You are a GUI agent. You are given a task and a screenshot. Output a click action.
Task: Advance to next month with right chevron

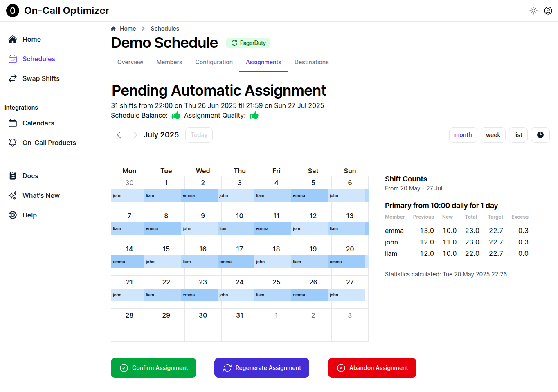point(135,135)
